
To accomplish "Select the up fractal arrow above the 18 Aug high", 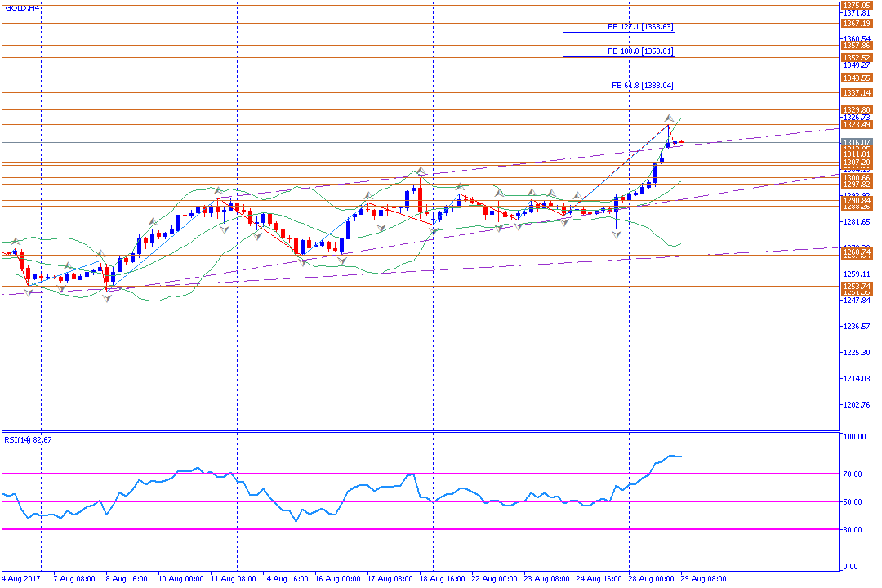I will tap(420, 171).
